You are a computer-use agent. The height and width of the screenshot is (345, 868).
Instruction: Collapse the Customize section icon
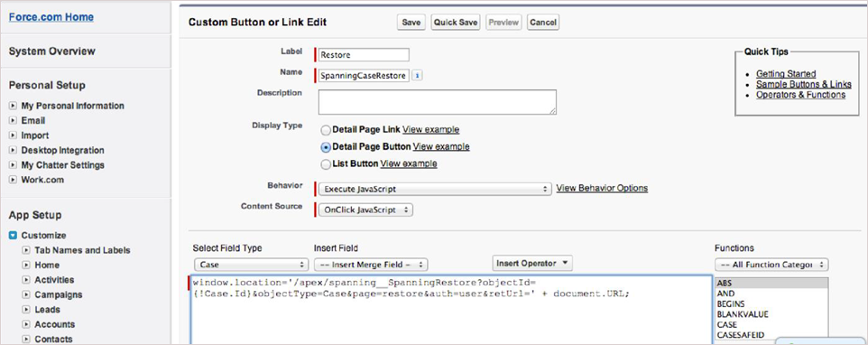click(13, 236)
